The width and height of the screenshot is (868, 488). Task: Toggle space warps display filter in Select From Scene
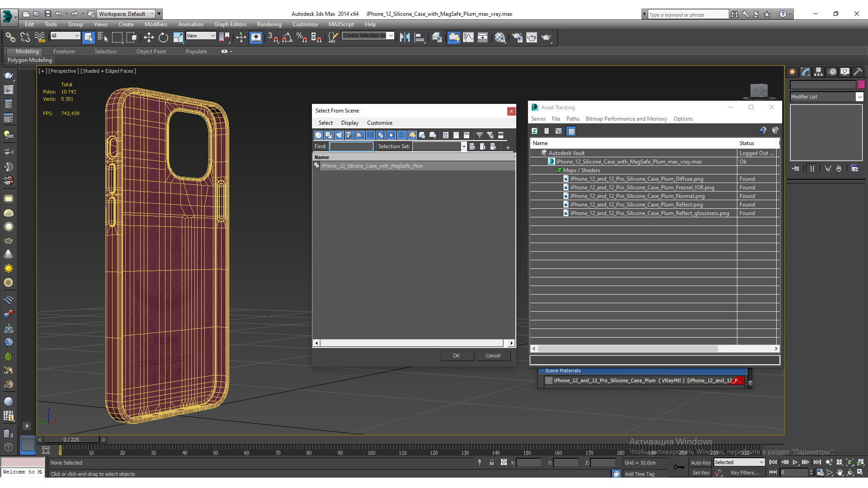[370, 135]
